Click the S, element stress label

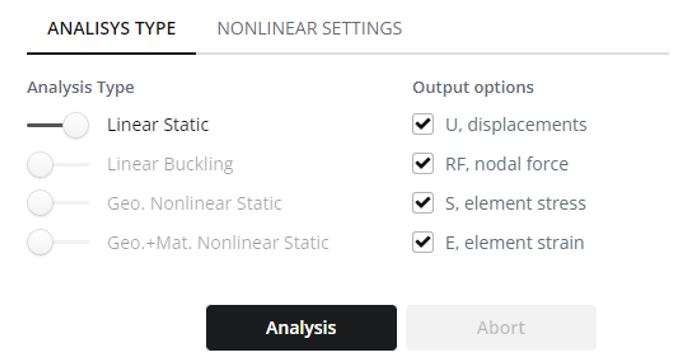[x=516, y=203]
